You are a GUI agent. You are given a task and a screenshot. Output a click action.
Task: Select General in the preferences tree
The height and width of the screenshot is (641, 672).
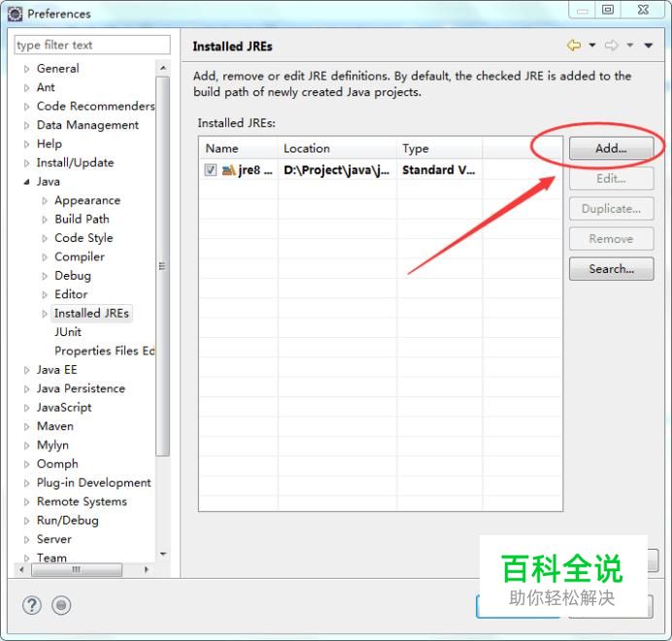58,69
